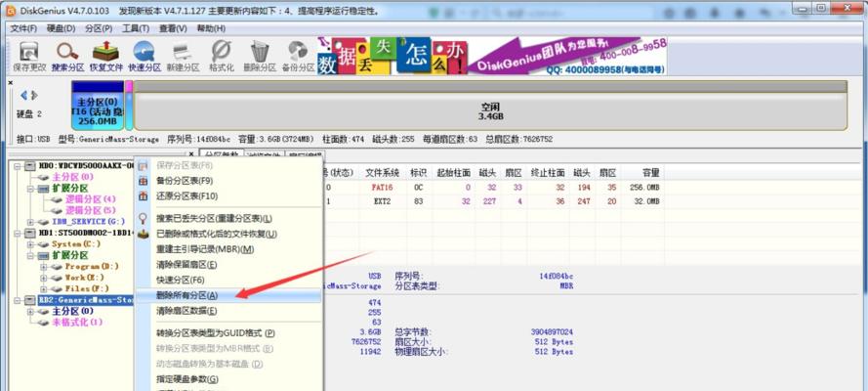Click the 文件系统 column header

[382, 172]
